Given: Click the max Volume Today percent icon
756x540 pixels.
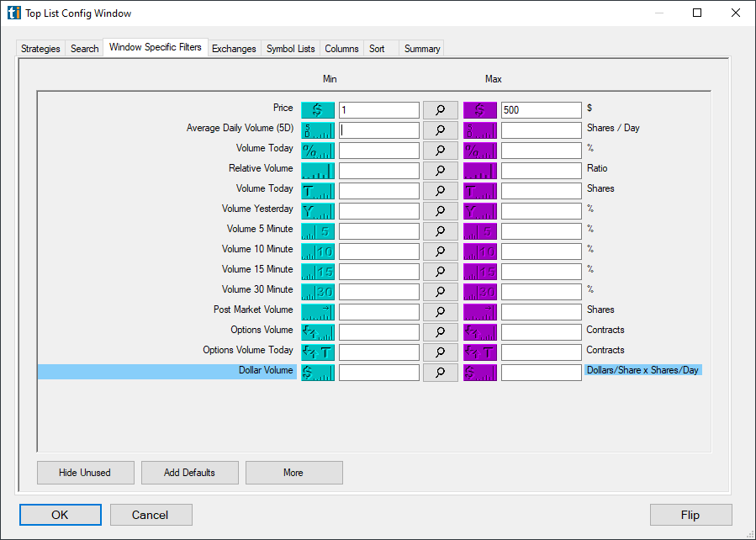Looking at the screenshot, I should click(479, 150).
